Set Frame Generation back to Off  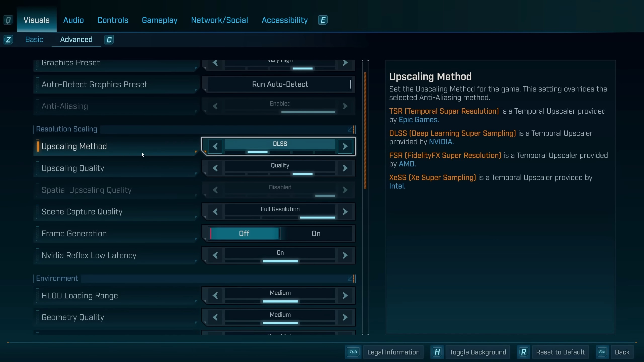coord(244,233)
